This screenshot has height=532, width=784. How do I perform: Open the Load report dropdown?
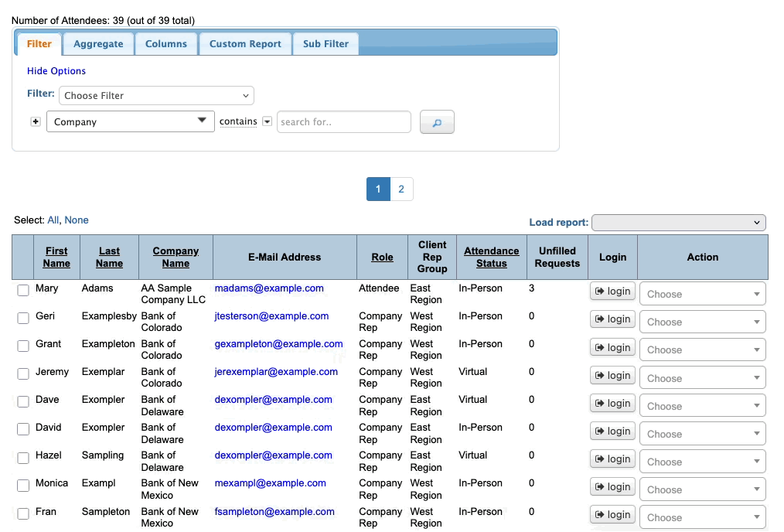tap(678, 223)
